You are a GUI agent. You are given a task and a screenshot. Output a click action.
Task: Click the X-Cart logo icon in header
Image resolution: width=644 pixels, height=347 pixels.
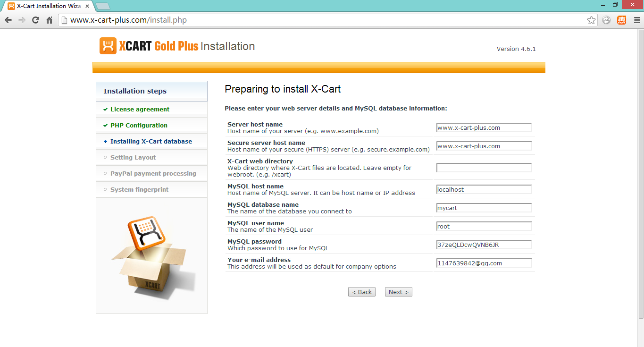(x=108, y=46)
